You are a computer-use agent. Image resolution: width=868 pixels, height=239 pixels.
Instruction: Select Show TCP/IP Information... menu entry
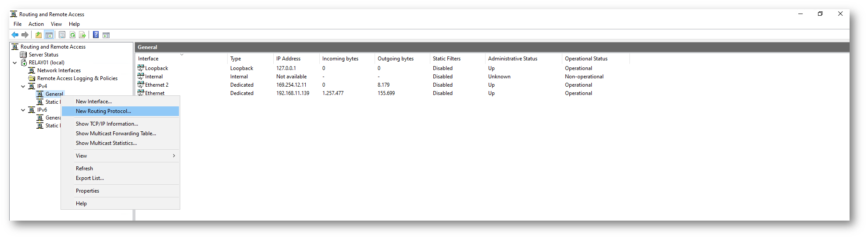pyautogui.click(x=107, y=124)
